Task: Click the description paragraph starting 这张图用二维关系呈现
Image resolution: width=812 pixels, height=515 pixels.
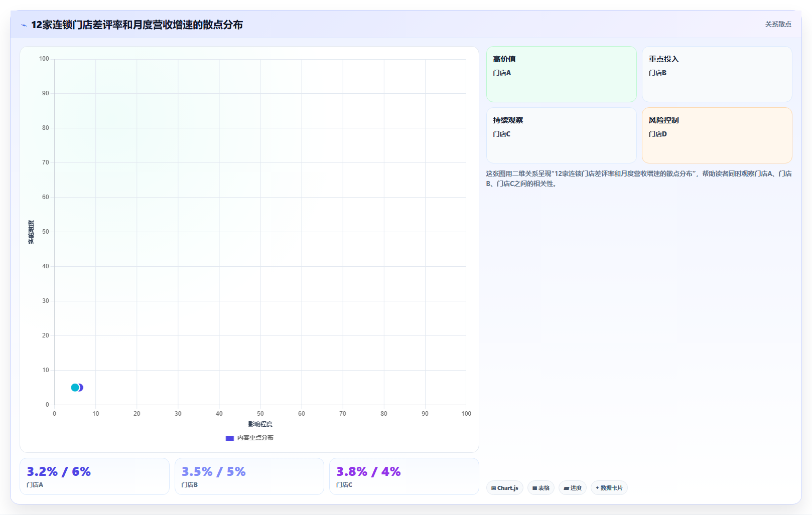Action: [x=638, y=179]
